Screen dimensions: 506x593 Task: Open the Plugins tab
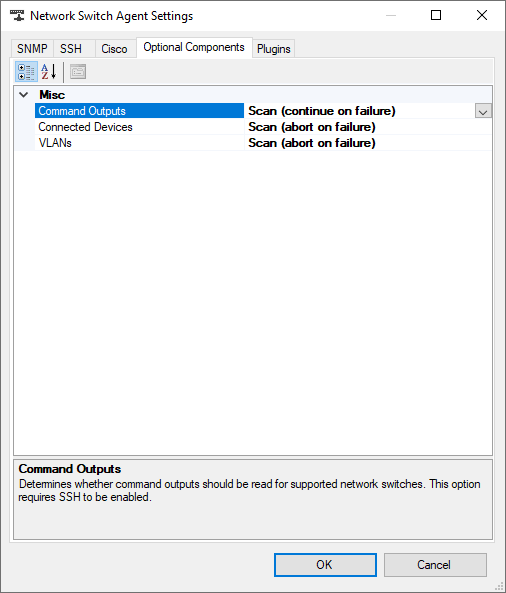coord(273,49)
